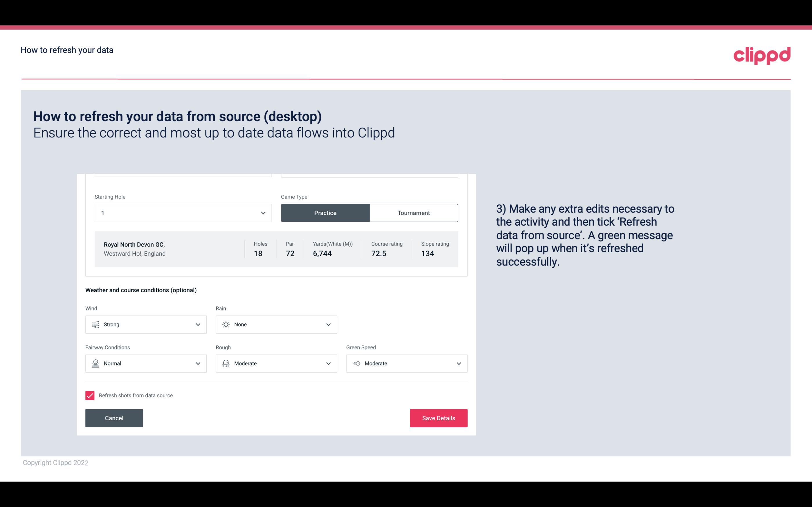The image size is (812, 507).
Task: Click the wind condition strong icon
Action: (95, 324)
